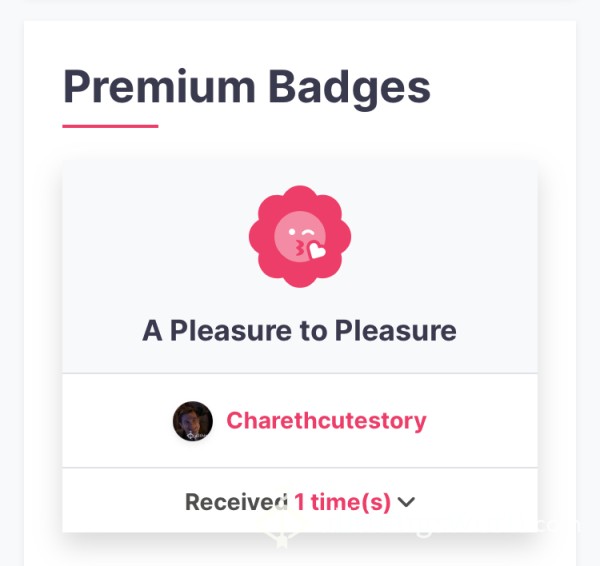Click the white heart on the badge
The width and height of the screenshot is (600, 566).
317,251
